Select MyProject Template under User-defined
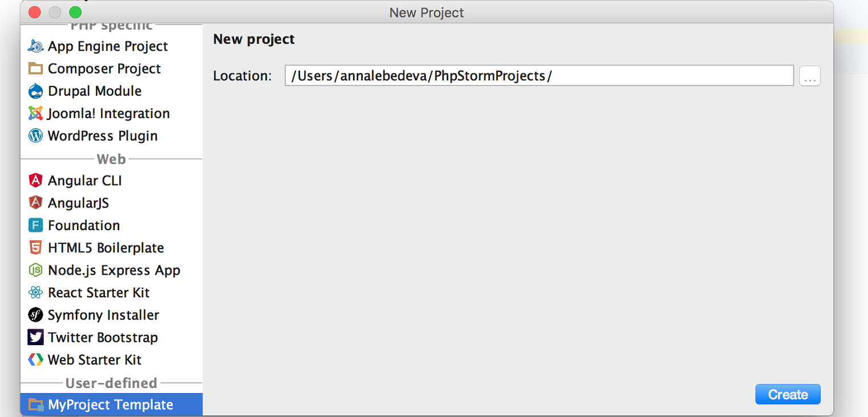Image resolution: width=868 pixels, height=417 pixels. pyautogui.click(x=110, y=405)
